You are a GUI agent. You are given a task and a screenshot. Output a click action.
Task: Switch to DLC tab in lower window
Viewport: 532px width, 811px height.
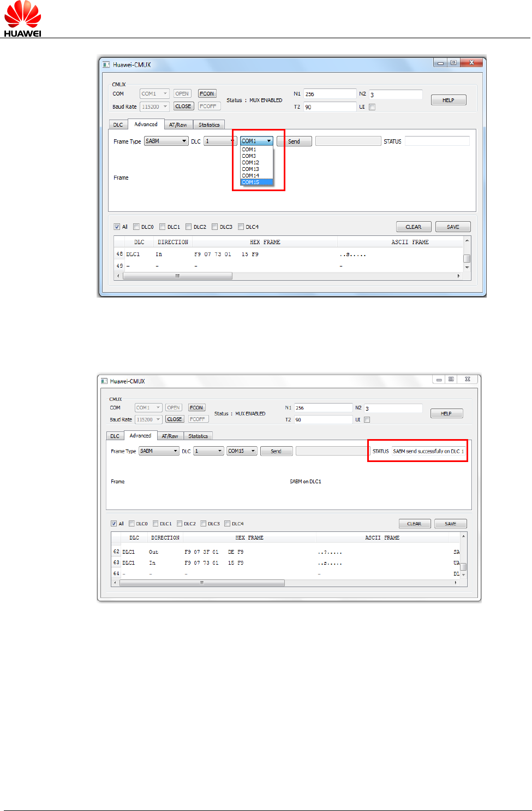click(x=115, y=436)
